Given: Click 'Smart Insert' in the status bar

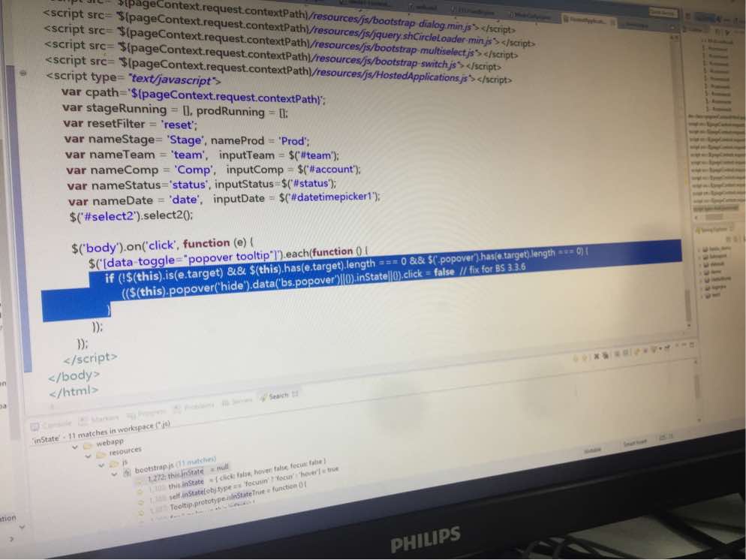Looking at the screenshot, I should coord(635,443).
